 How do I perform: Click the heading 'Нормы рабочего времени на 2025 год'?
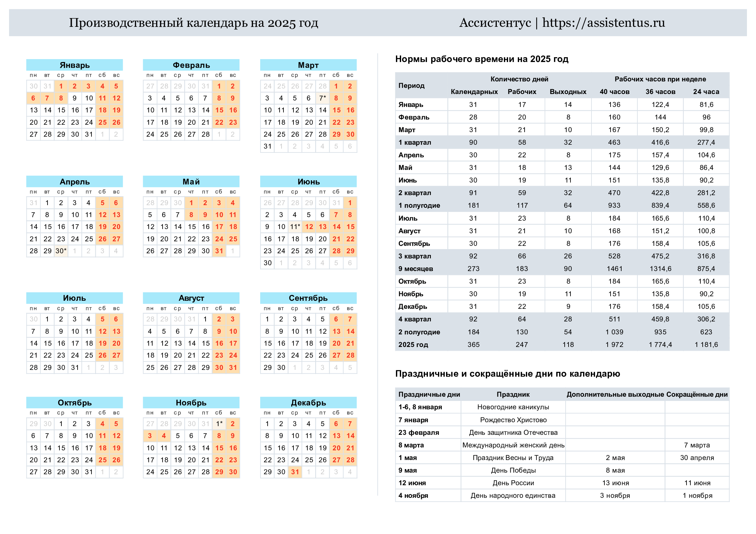482,59
